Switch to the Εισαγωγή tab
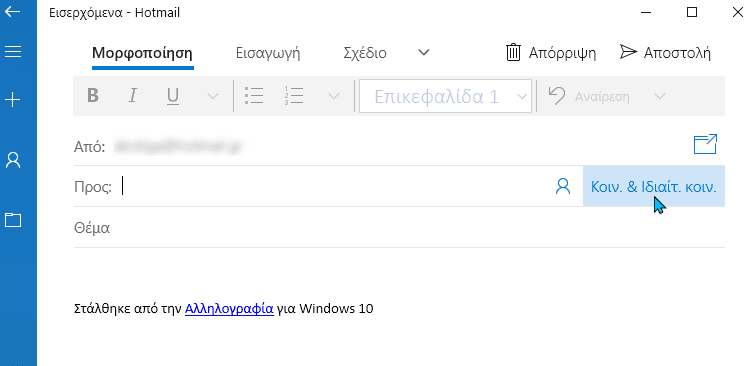Viewport: 744px width, 366px height. tap(268, 53)
